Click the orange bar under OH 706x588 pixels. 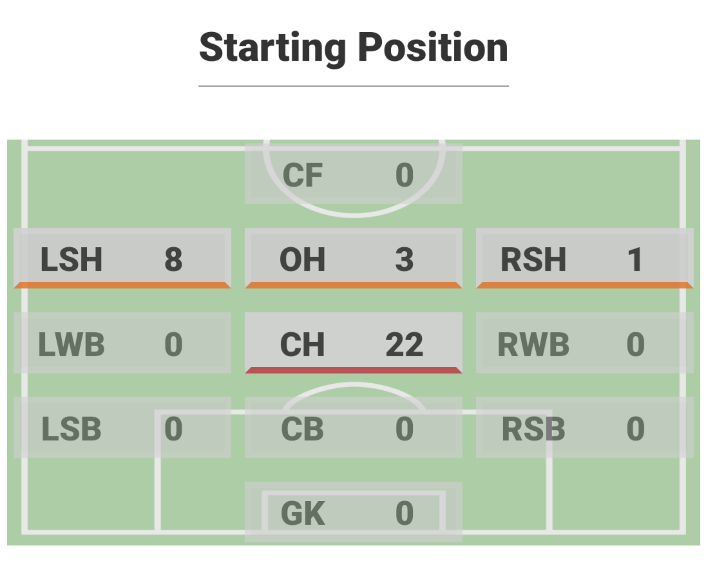point(353,285)
